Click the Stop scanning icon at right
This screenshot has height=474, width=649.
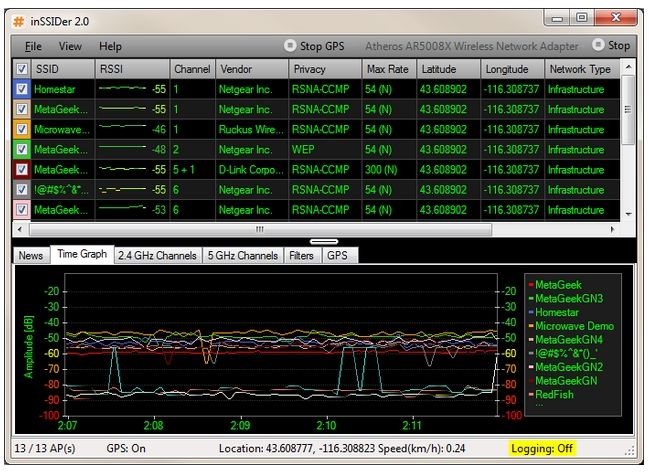[x=598, y=46]
